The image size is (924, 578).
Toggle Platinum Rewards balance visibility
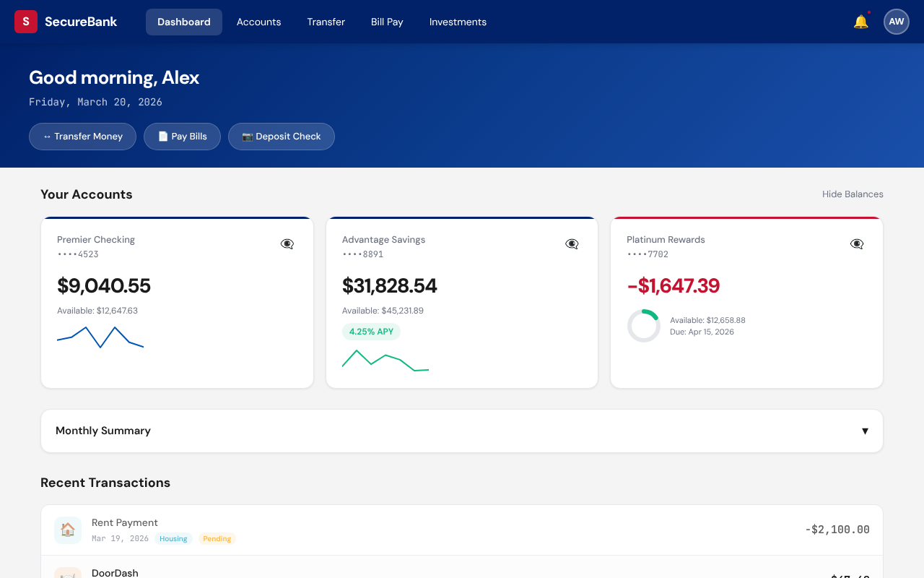pyautogui.click(x=857, y=243)
